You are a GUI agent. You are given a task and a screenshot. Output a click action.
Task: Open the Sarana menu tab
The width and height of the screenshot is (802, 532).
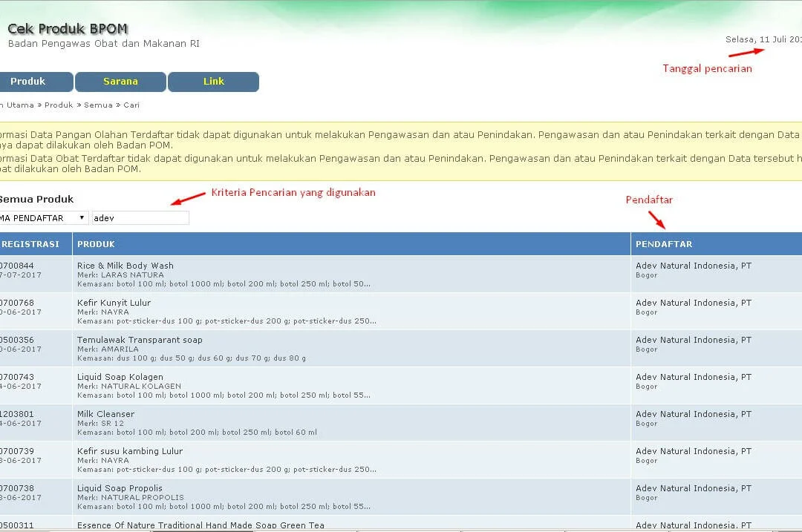tap(120, 82)
